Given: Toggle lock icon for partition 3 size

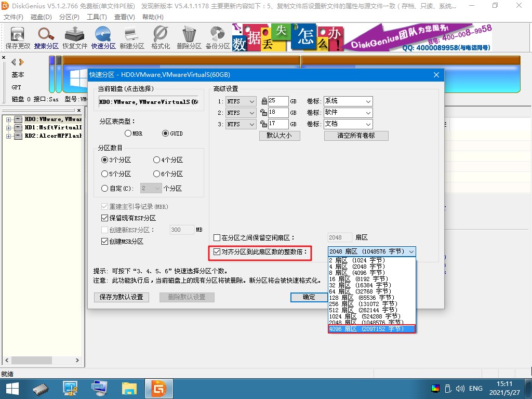Looking at the screenshot, I should click(x=263, y=124).
